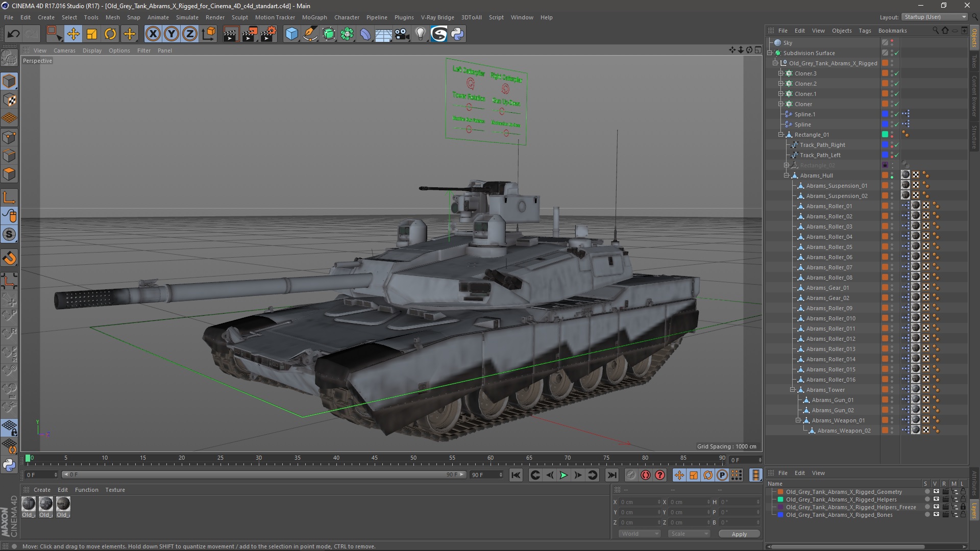Switch to Make Editable mode icon
The height and width of the screenshot is (551, 980).
tap(9, 59)
